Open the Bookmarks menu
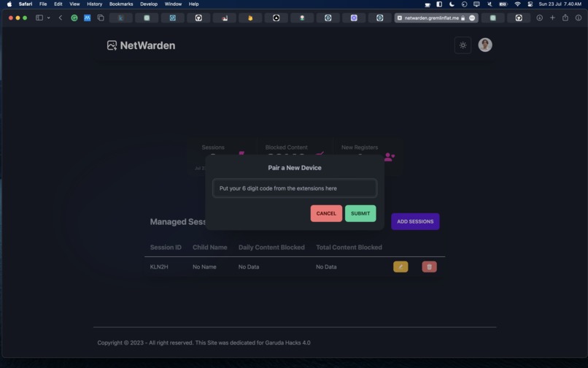Screen dimensions: 588x368 tap(121, 4)
